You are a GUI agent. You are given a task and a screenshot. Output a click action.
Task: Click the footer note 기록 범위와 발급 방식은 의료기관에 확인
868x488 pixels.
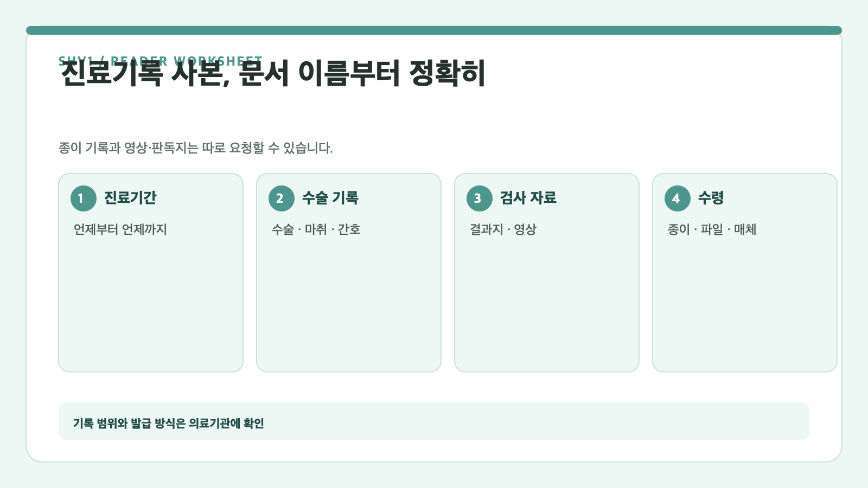169,423
